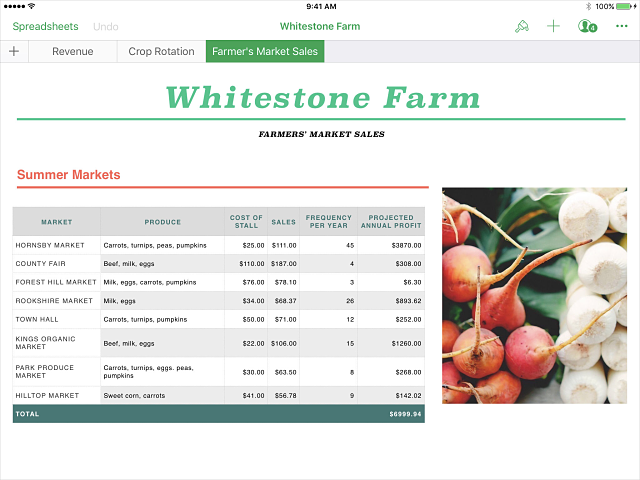Screen dimensions: 640x480
Task: Select the SALES column header
Action: [284, 222]
